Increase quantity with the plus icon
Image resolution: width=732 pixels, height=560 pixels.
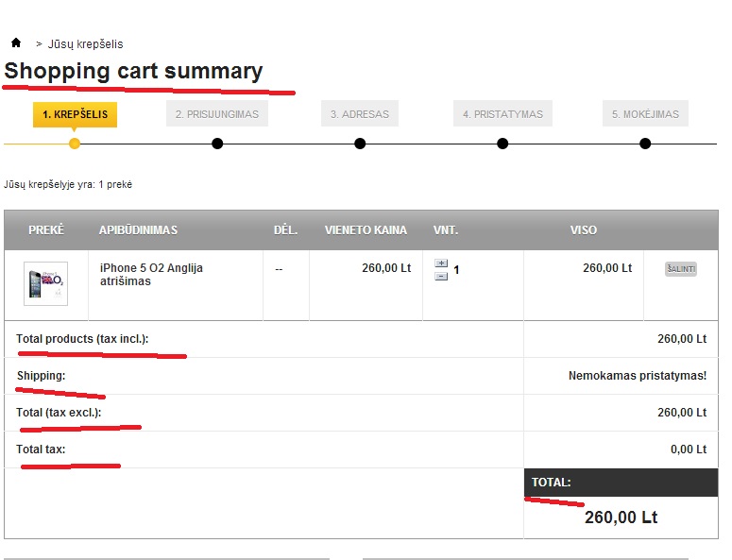point(441,263)
